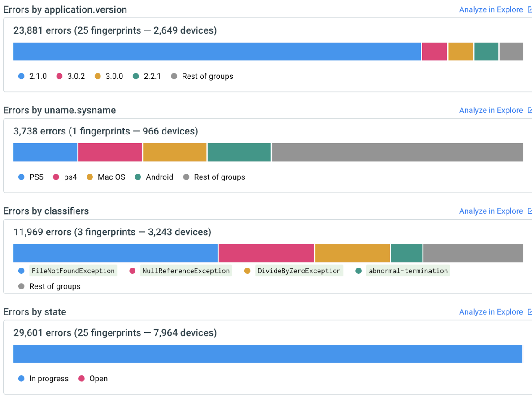Click the external-link icon in uname.sysname header

(529, 111)
